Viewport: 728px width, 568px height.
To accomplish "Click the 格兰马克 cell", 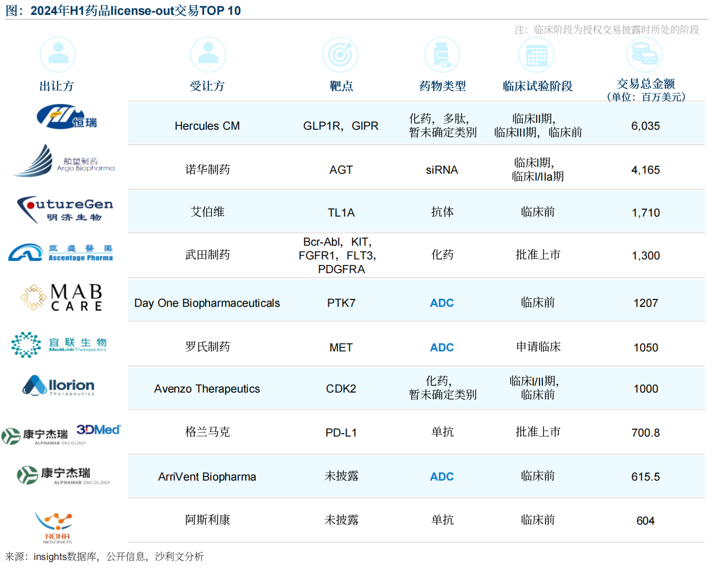I will click(207, 432).
